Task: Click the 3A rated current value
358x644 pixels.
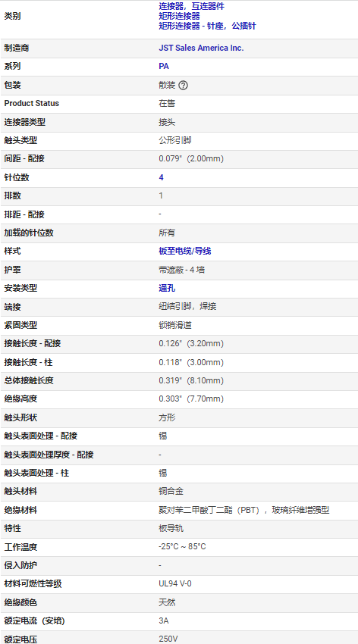Action: [x=164, y=621]
